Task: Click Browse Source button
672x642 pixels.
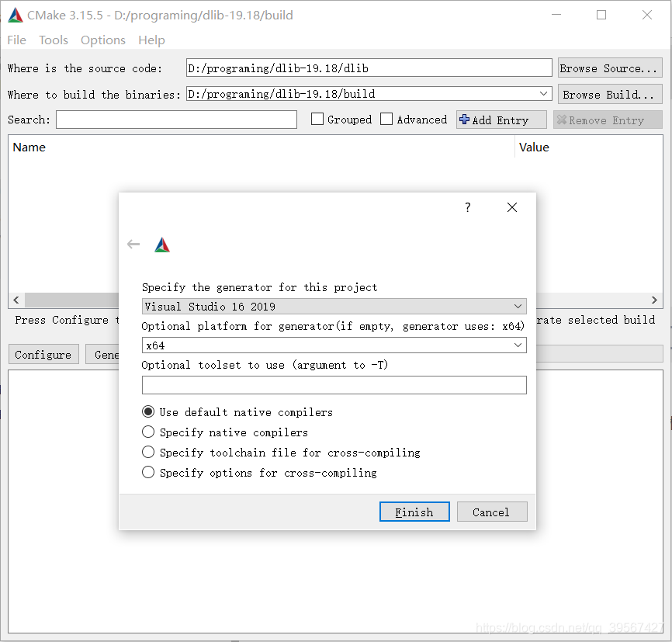Action: (x=610, y=68)
